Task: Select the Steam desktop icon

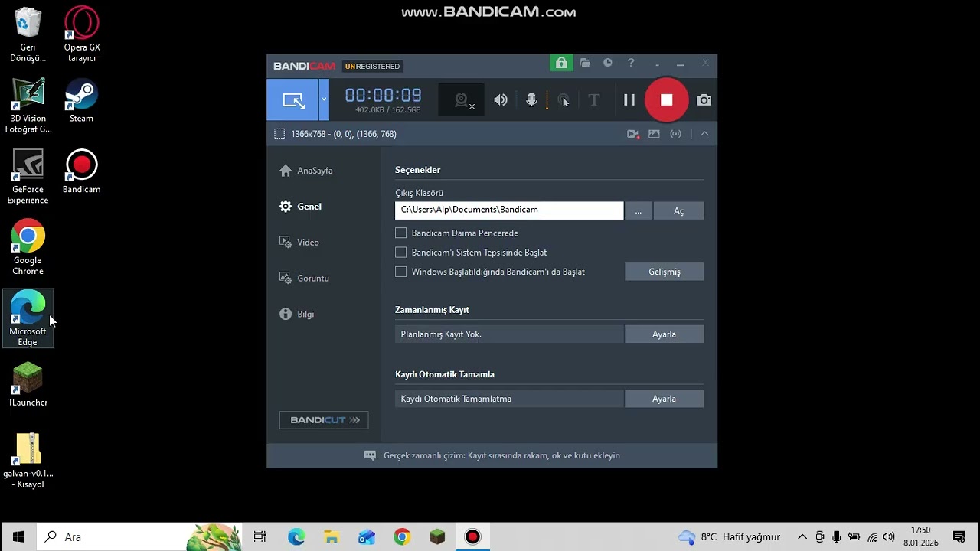Action: point(82,100)
